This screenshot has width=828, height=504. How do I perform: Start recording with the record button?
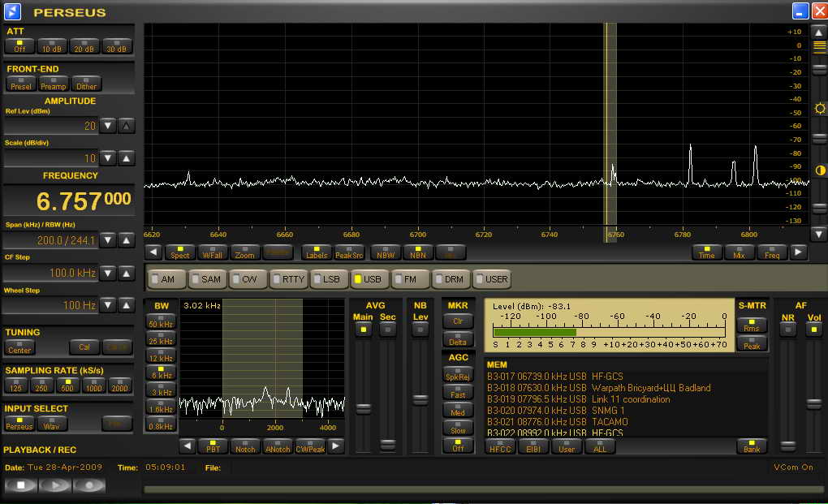89,485
